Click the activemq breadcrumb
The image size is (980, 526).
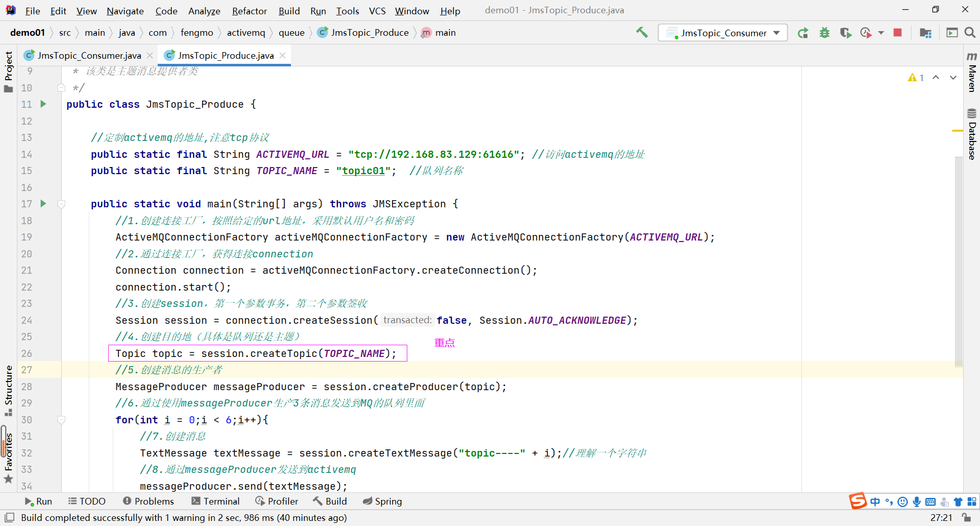point(246,33)
